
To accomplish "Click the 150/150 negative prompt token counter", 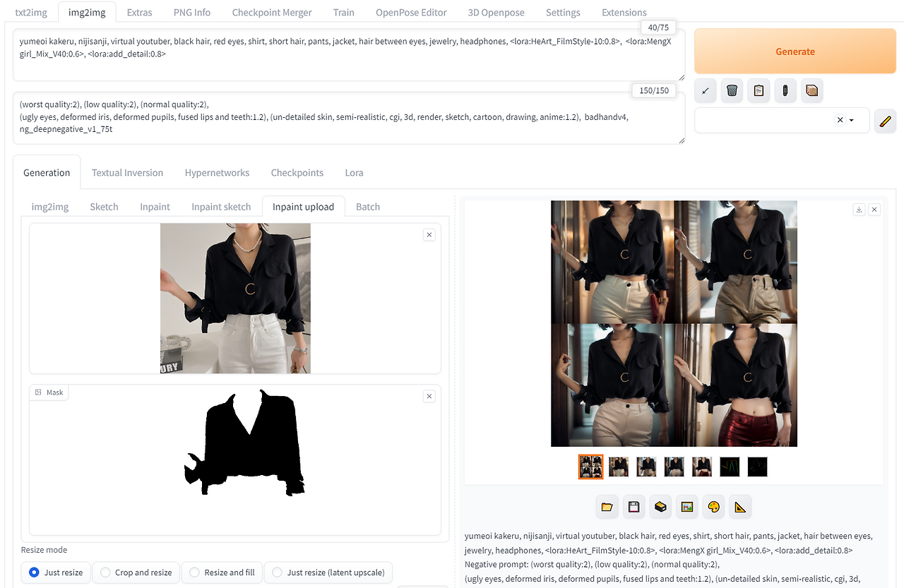I will coord(653,90).
